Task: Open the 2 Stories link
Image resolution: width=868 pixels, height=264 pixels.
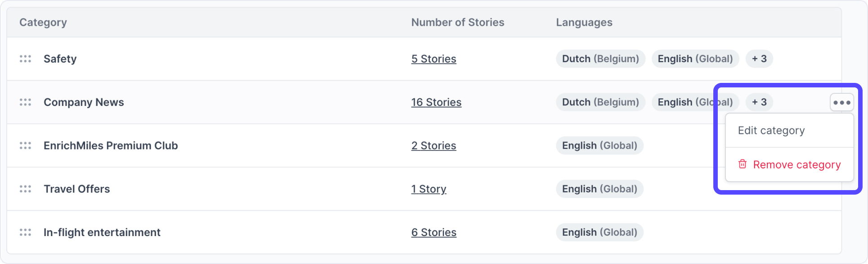Action: (434, 146)
